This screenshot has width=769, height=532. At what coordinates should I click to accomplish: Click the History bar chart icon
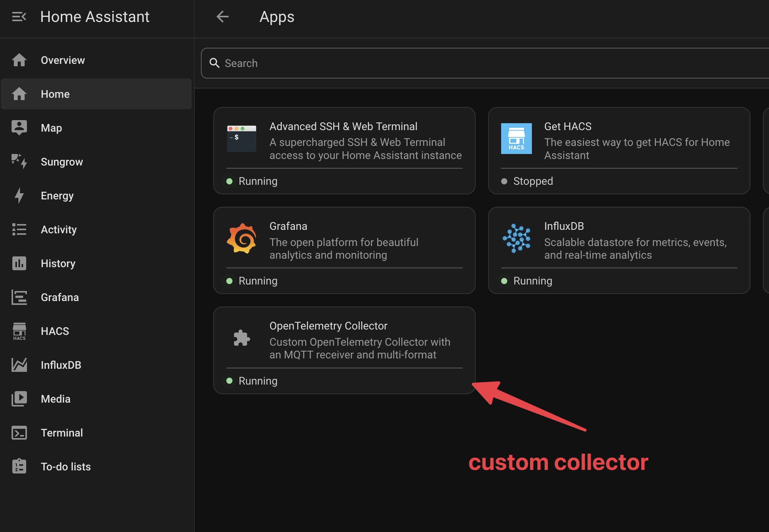point(19,263)
